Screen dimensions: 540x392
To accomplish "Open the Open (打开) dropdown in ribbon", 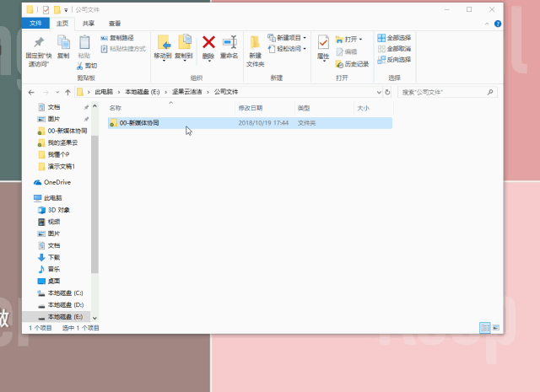I will point(348,40).
